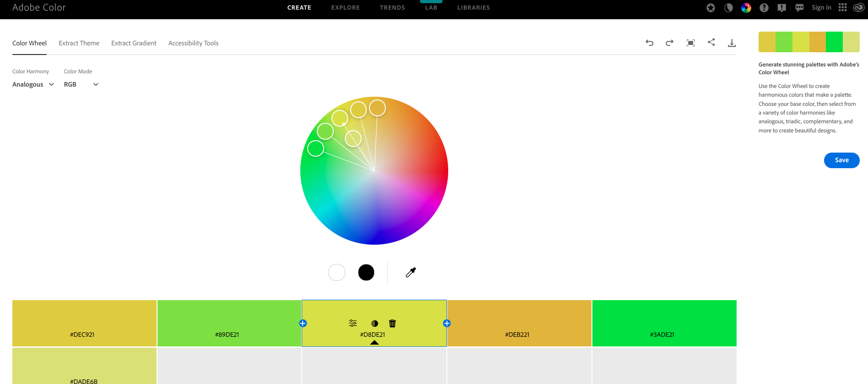Expand the RGB color mode dropdown
Image resolution: width=868 pixels, height=384 pixels.
(x=81, y=84)
